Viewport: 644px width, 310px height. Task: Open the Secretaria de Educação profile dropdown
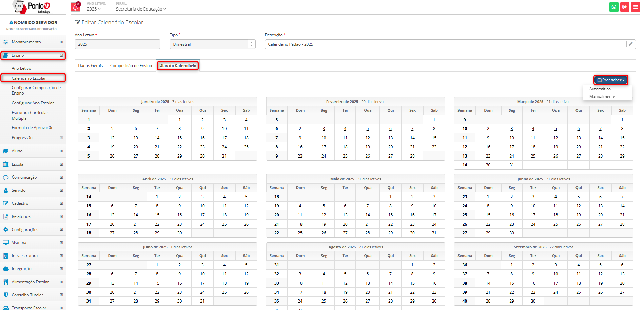[141, 9]
